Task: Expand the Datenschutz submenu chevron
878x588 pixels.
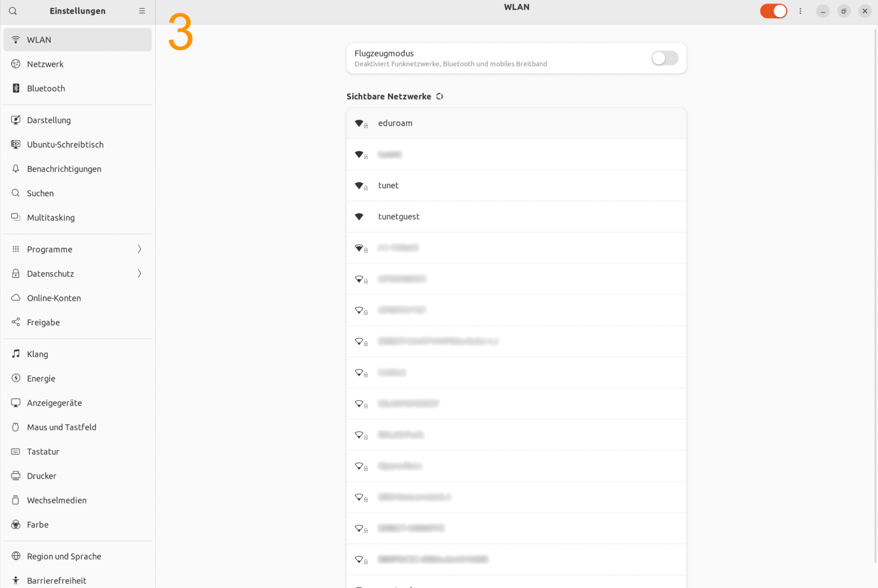Action: 140,273
